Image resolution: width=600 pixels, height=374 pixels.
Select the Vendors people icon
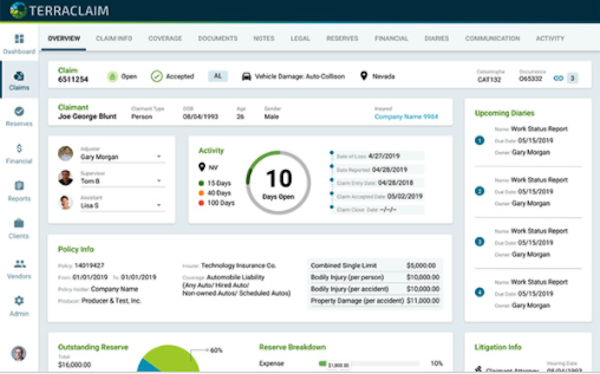[20, 264]
